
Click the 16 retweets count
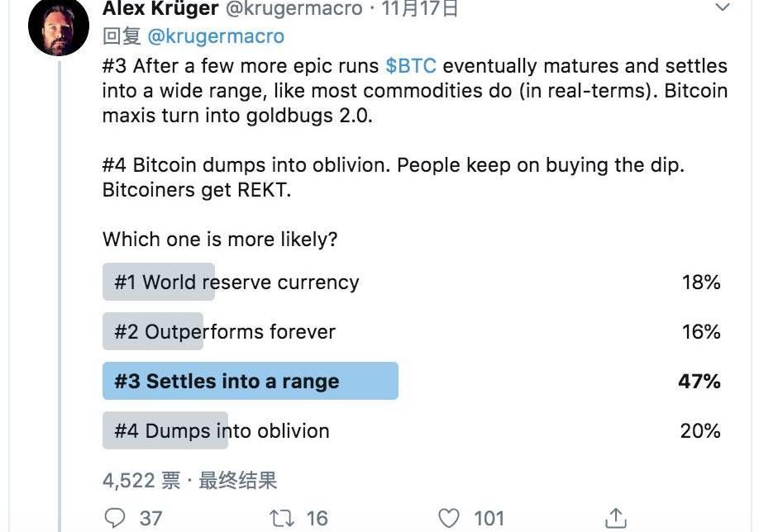tap(317, 518)
